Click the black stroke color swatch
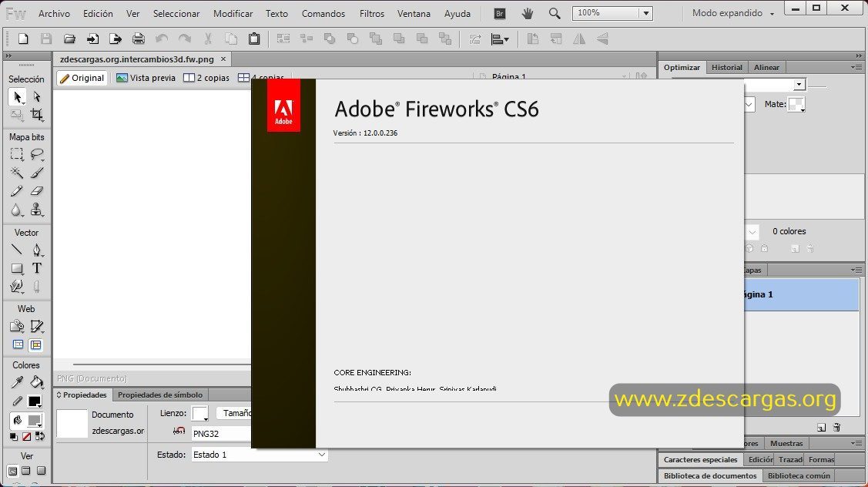The height and width of the screenshot is (487, 868). tap(35, 401)
